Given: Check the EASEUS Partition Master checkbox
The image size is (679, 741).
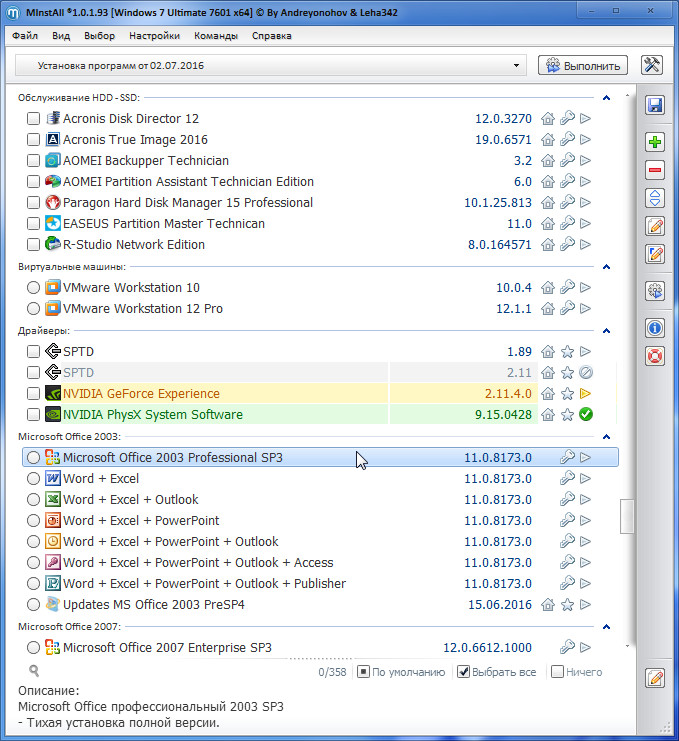Looking at the screenshot, I should click(33, 223).
